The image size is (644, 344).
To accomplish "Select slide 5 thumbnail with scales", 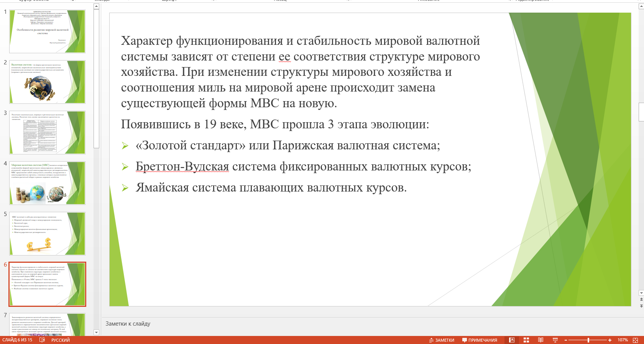I will pos(48,234).
